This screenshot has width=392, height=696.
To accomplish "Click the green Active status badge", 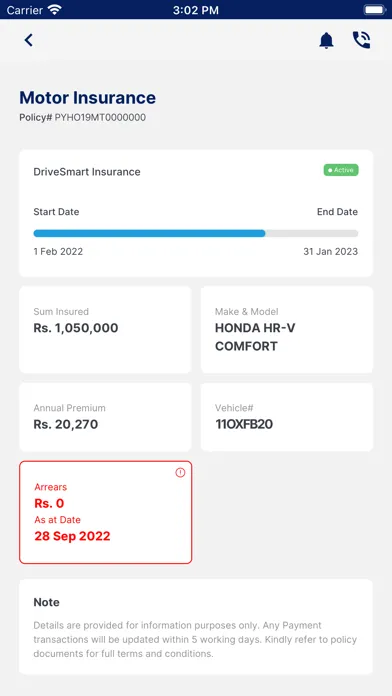I will [x=341, y=170].
